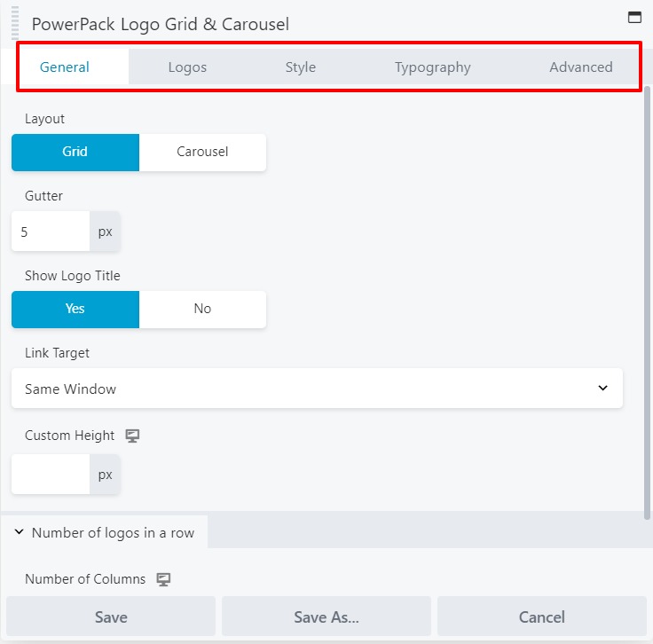653x644 pixels.
Task: Click the panel drag handle beside the title
Action: 15,23
